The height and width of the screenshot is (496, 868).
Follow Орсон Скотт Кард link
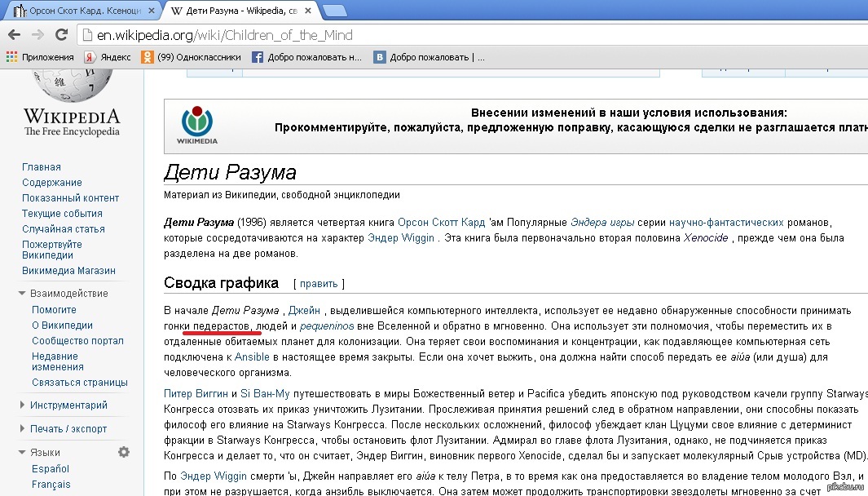(441, 222)
